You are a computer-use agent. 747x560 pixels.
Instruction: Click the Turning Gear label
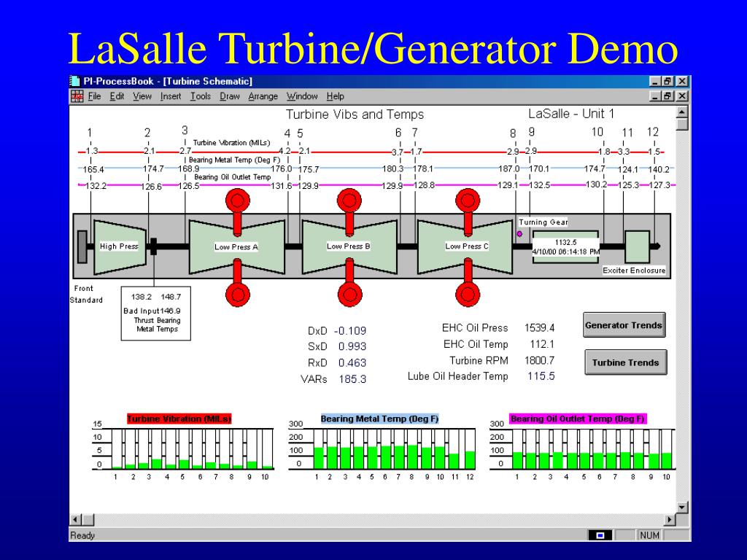pos(543,222)
